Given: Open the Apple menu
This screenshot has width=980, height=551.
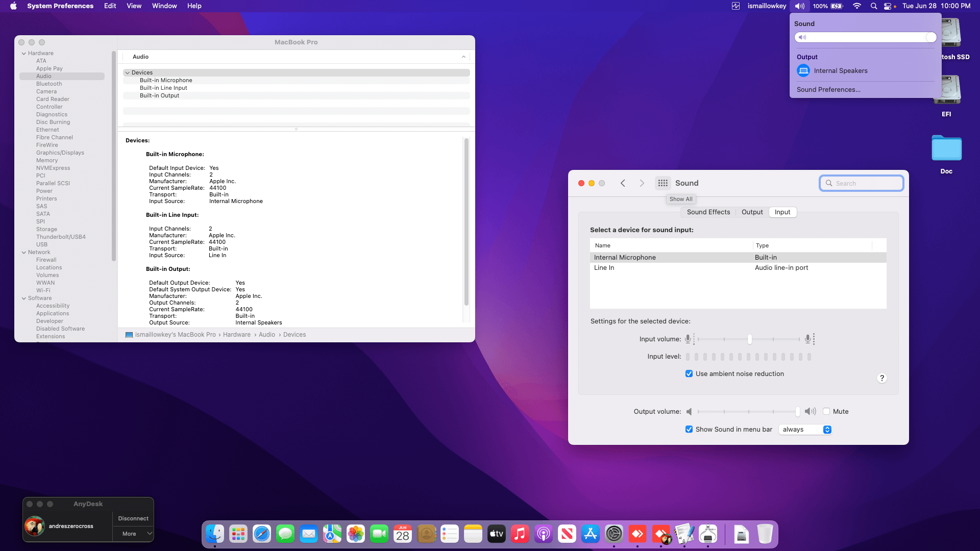Looking at the screenshot, I should (x=14, y=6).
